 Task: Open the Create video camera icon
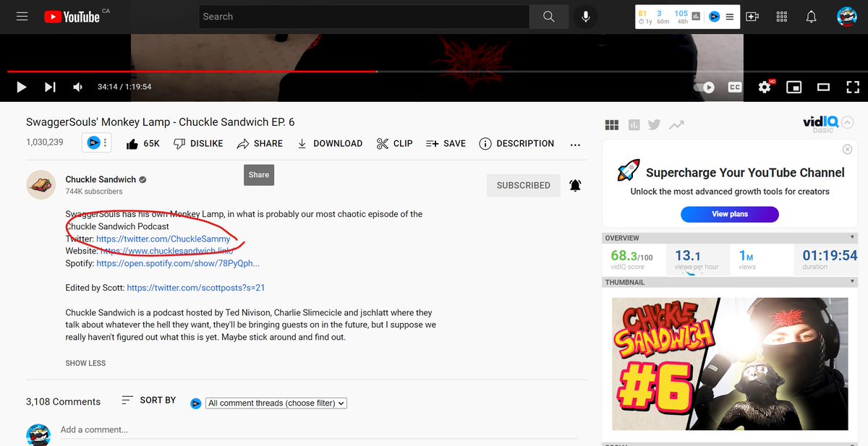click(752, 17)
